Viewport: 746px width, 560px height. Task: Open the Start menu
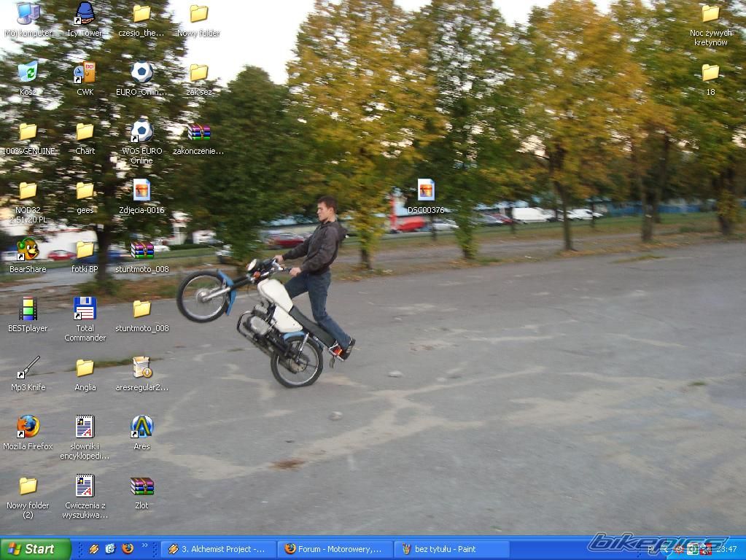[x=35, y=549]
